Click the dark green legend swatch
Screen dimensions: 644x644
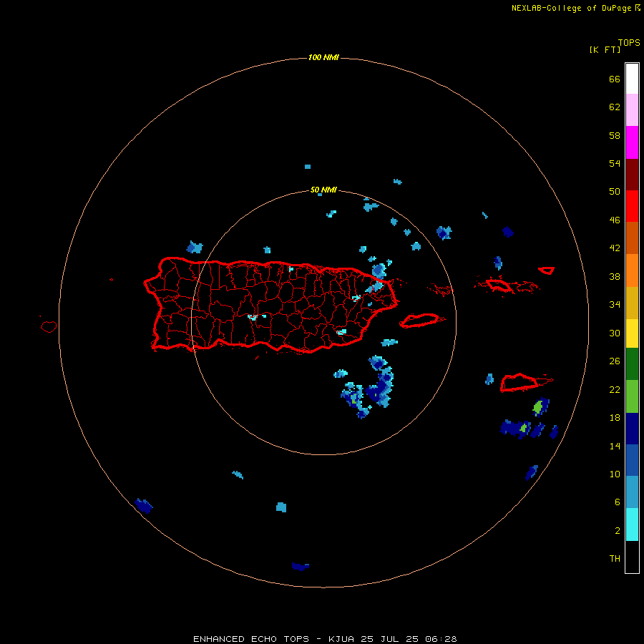click(x=632, y=364)
